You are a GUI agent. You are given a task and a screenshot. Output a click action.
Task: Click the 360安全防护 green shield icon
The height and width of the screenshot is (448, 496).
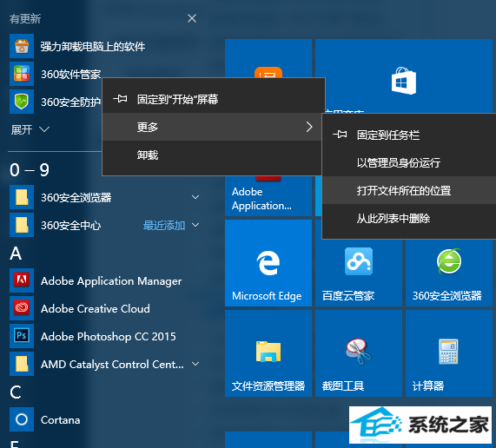[22, 102]
